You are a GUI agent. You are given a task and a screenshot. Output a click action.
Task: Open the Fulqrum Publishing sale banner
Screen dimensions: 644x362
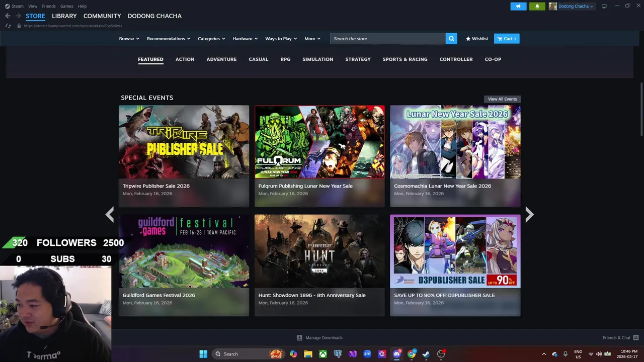pos(319,156)
